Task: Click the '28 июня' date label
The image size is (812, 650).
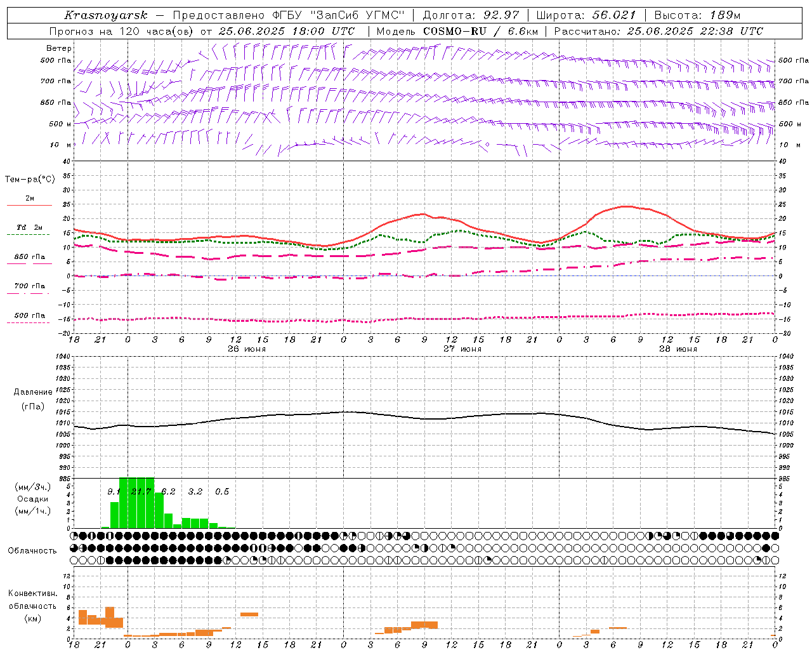Action: tap(678, 349)
